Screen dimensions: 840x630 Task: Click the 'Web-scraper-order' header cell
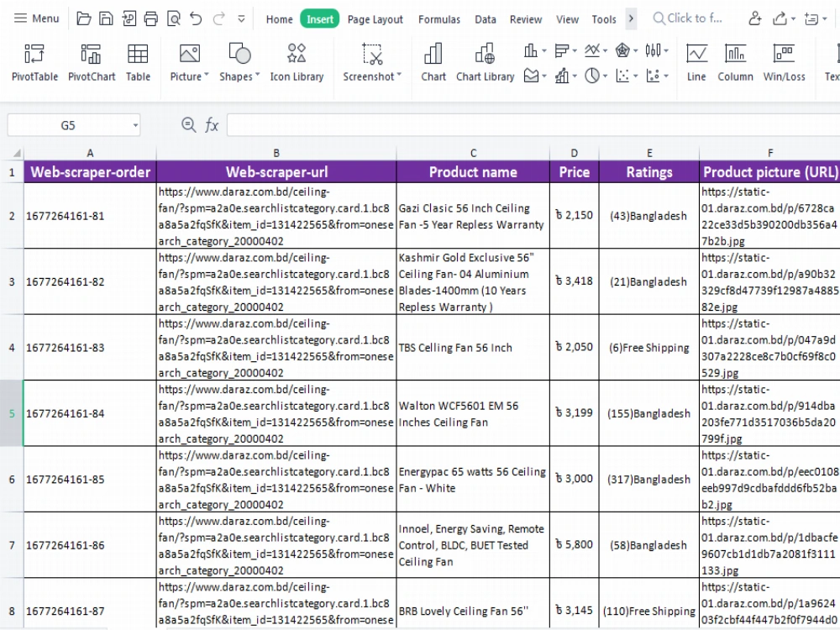[x=90, y=172]
